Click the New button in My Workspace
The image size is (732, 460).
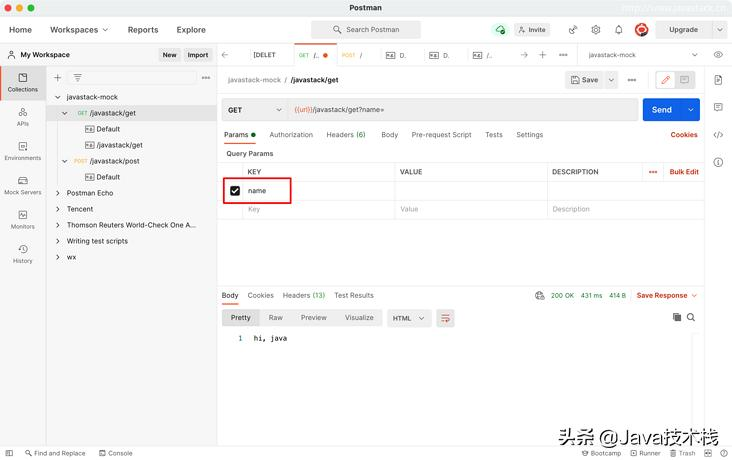tap(169, 55)
